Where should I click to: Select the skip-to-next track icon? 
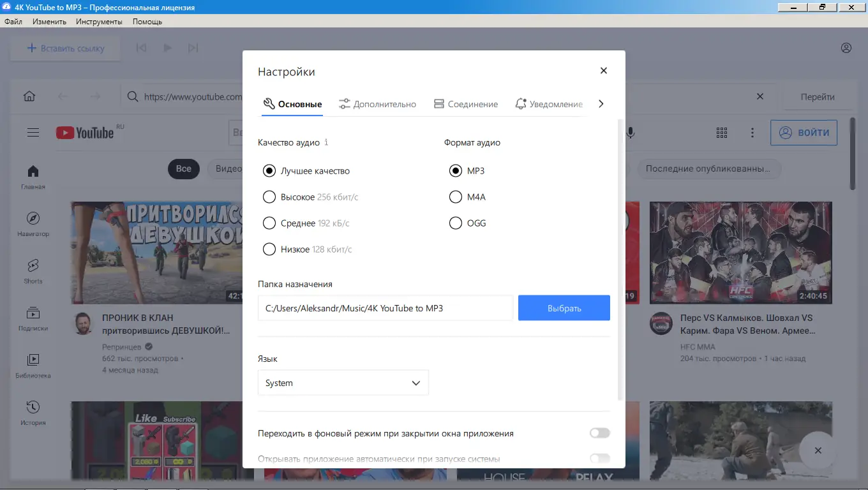tap(193, 47)
